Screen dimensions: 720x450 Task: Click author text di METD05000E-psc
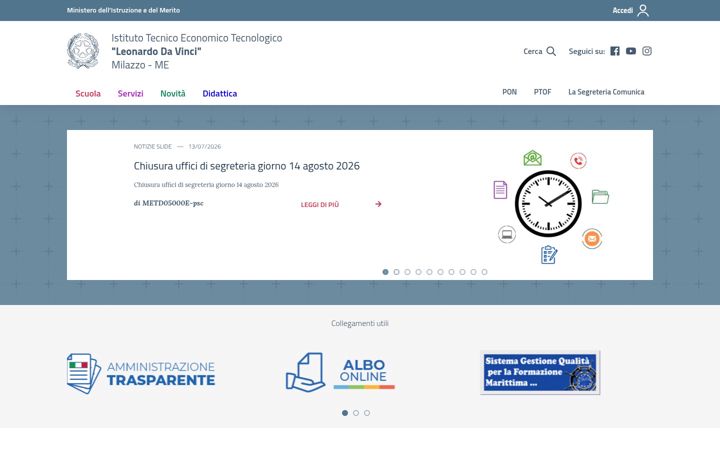click(x=169, y=203)
